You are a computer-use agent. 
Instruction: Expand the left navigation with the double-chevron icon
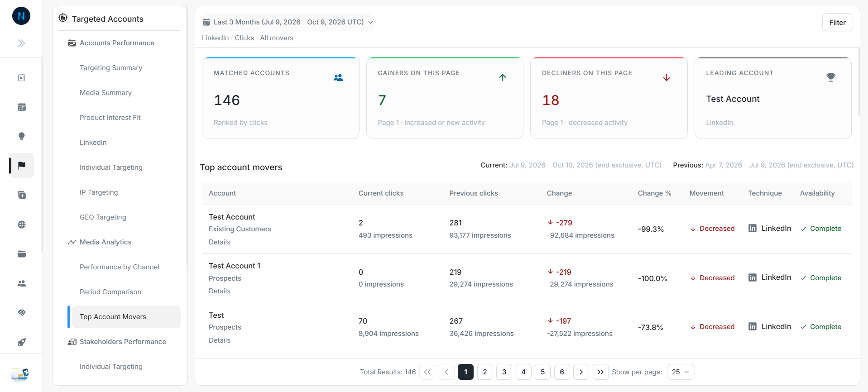(21, 43)
